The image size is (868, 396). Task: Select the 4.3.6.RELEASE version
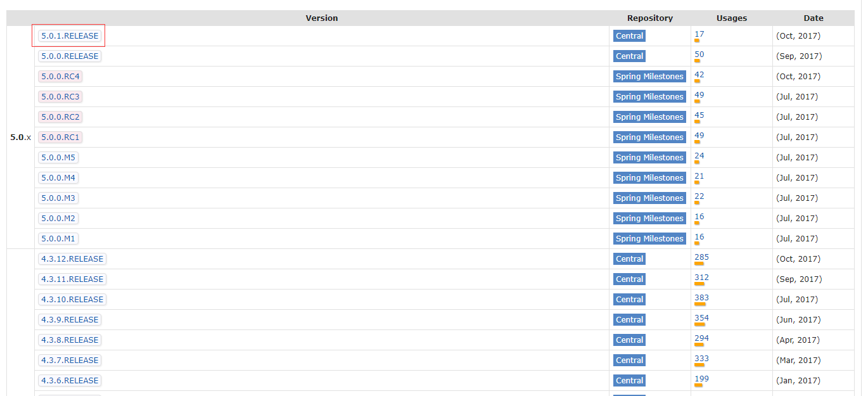[x=70, y=381]
